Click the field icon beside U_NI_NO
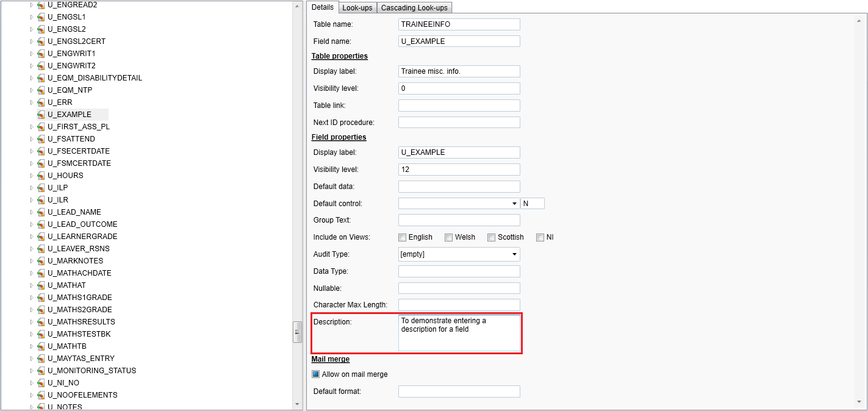 click(41, 383)
